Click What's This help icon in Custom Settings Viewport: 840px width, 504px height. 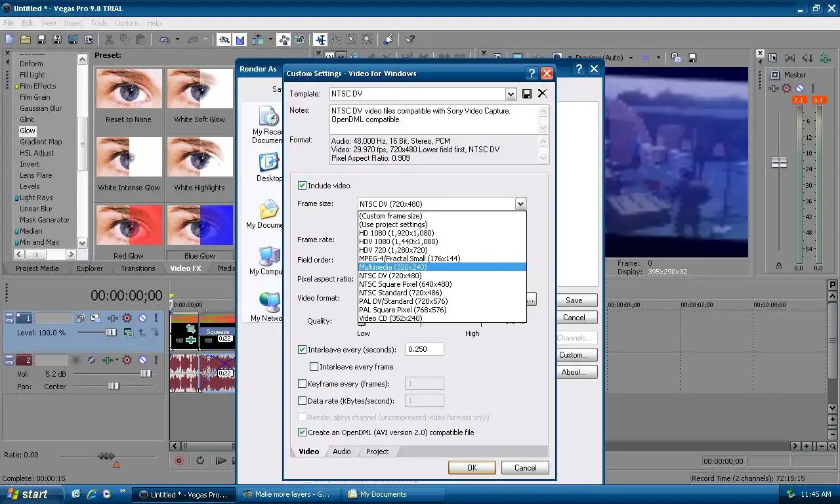[x=532, y=73]
